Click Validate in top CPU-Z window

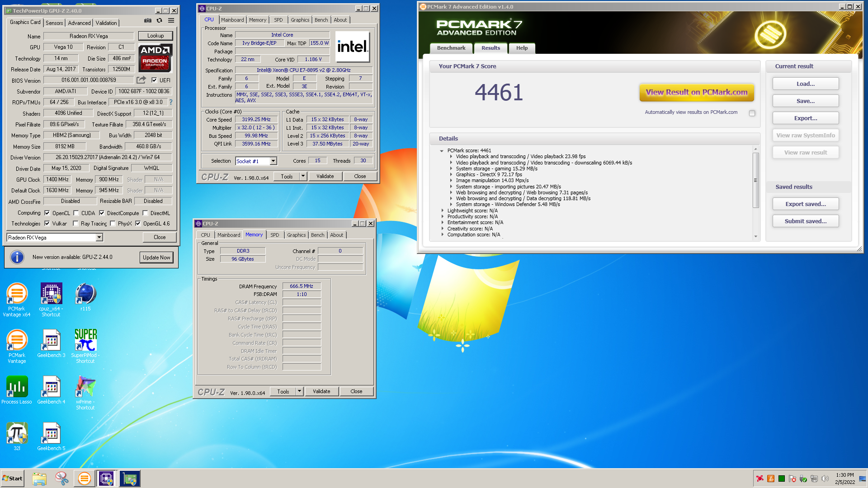point(325,176)
